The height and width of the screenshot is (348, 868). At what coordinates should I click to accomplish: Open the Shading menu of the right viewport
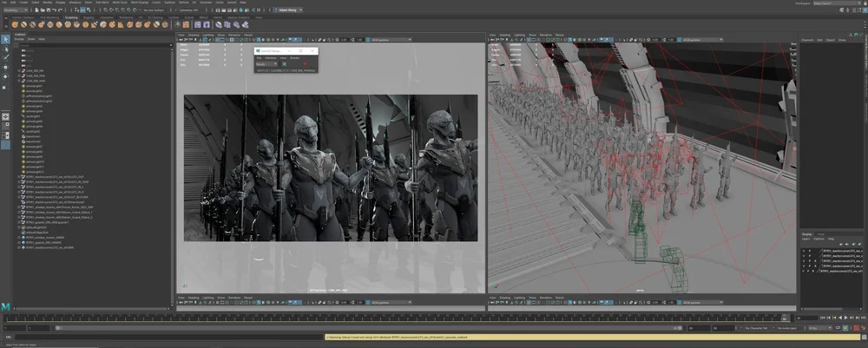tap(505, 35)
